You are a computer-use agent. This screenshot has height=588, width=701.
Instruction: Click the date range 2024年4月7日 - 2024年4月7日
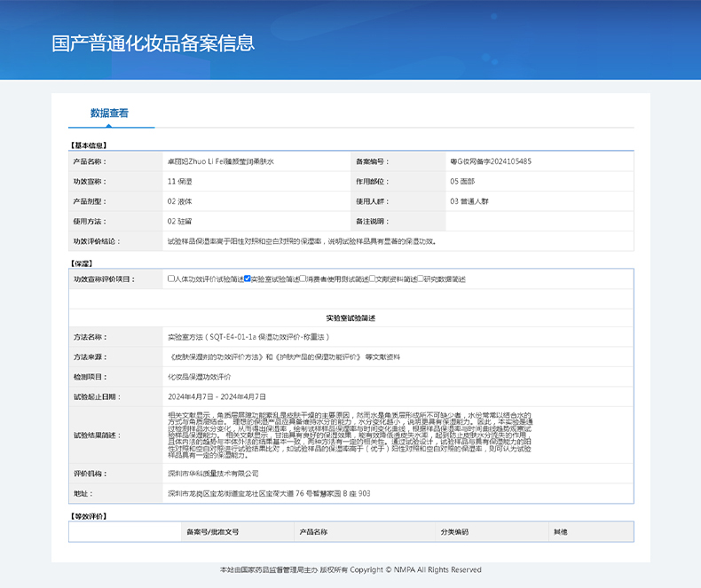coord(217,396)
